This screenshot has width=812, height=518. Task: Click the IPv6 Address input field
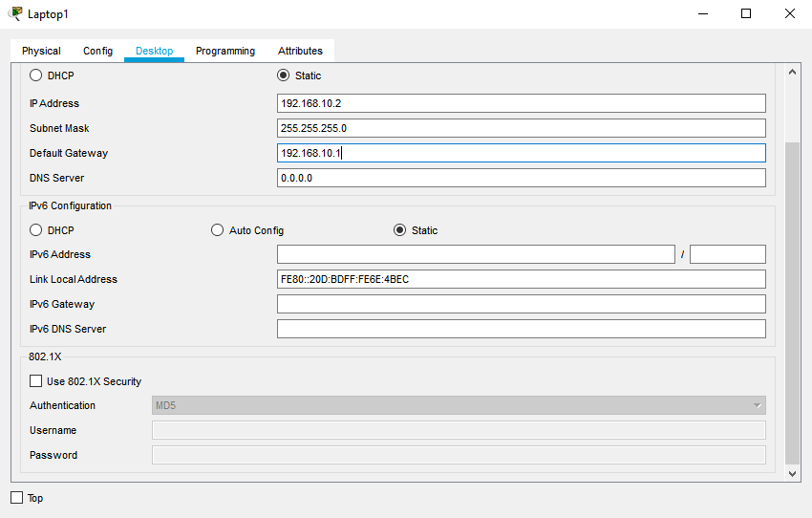pos(476,254)
